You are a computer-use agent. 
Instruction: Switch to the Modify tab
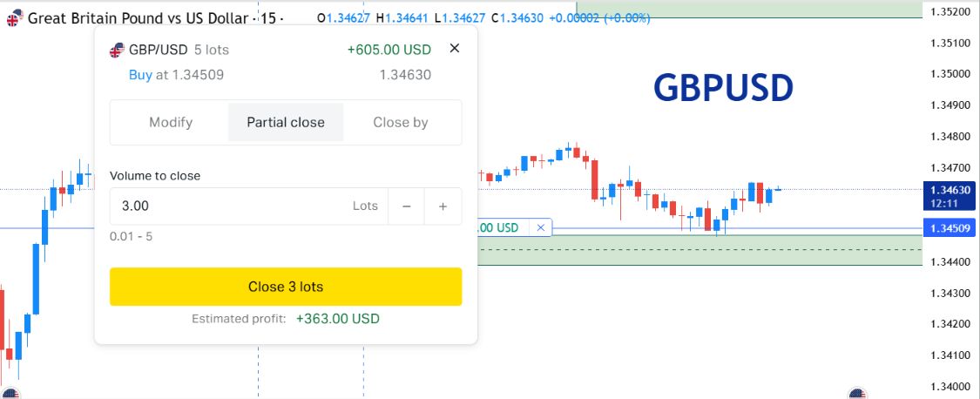point(171,122)
